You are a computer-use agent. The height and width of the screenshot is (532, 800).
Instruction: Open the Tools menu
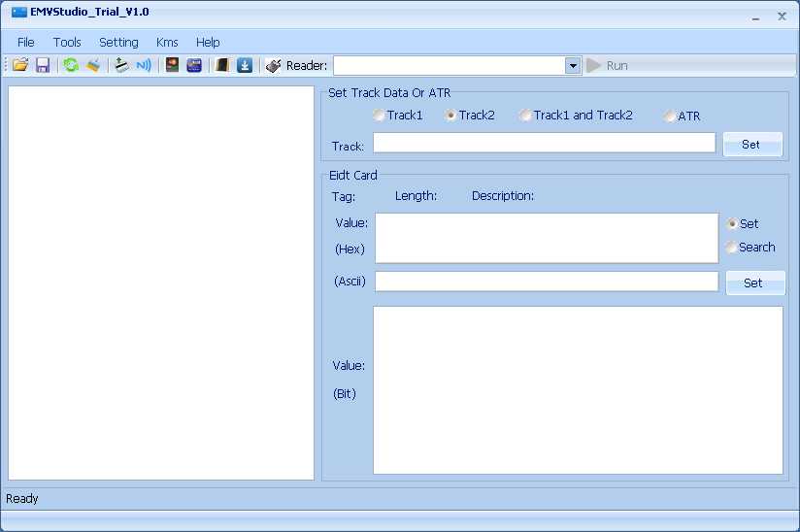[67, 42]
